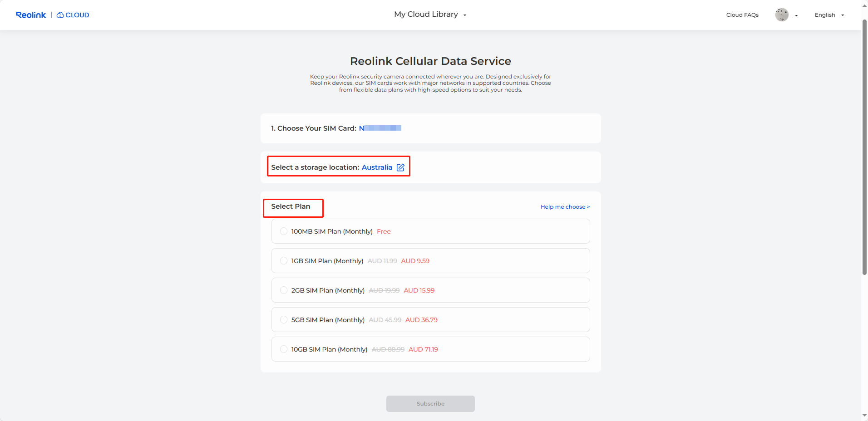Click the 'Select a storage location:' label

click(x=315, y=167)
